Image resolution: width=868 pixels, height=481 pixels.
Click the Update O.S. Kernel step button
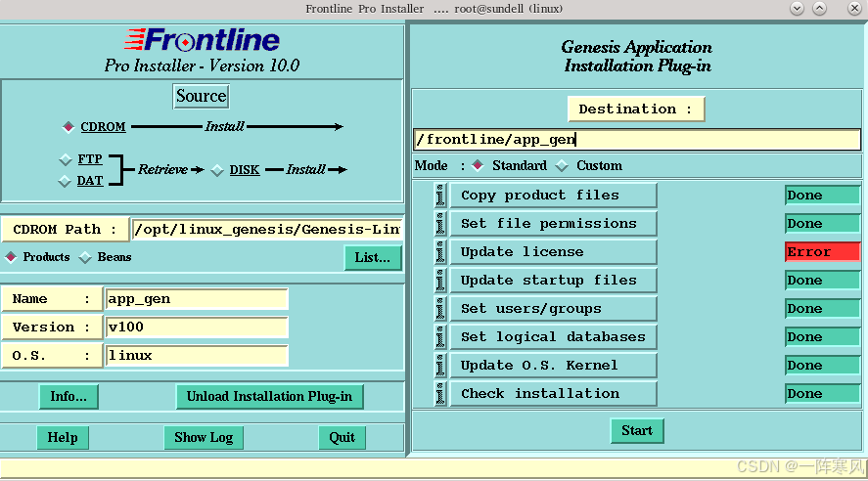click(553, 365)
